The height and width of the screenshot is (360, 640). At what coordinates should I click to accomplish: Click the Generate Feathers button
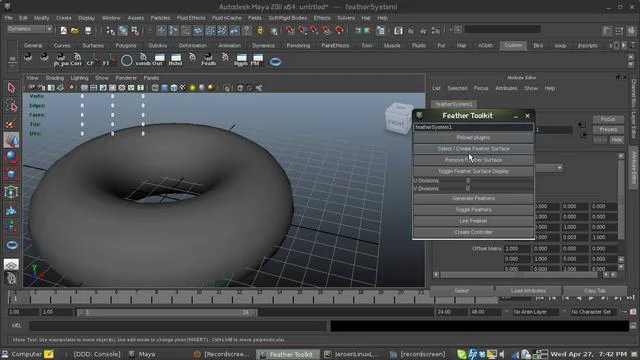[473, 198]
